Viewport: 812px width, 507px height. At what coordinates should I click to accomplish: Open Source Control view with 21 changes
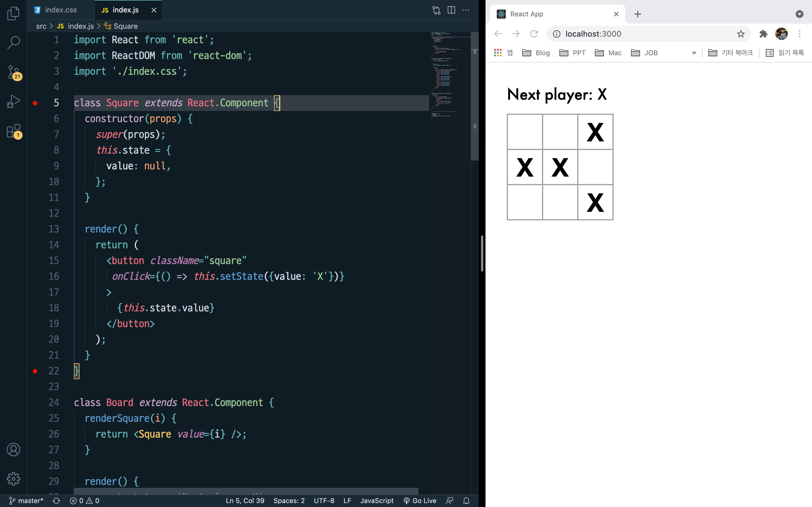click(x=14, y=72)
